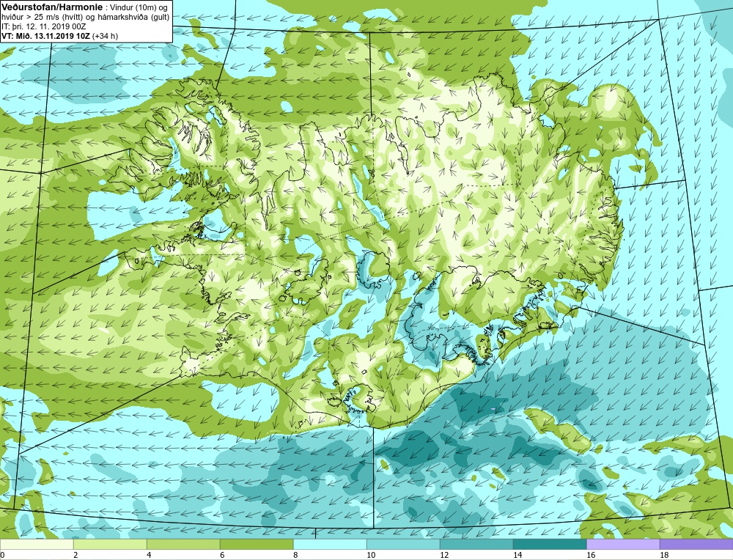Click the 4–6 m/s green legend swatch
The width and height of the screenshot is (733, 560).
tap(183, 545)
